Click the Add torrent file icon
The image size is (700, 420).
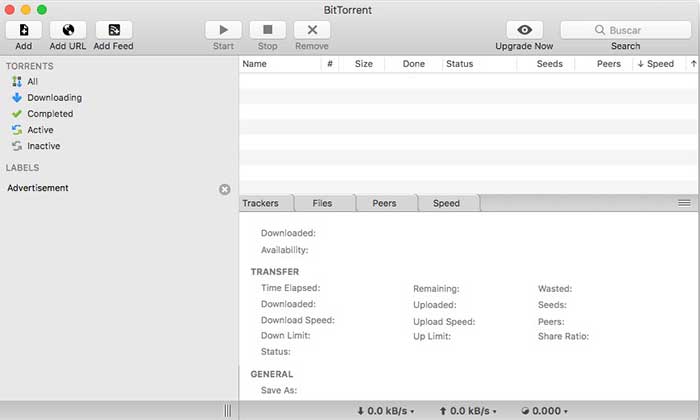click(24, 30)
